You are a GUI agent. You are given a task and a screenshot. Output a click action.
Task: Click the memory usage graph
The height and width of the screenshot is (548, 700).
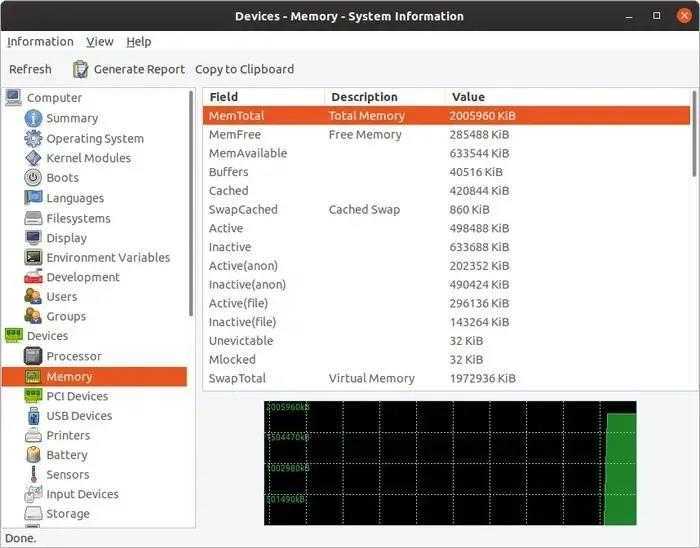coord(450,463)
